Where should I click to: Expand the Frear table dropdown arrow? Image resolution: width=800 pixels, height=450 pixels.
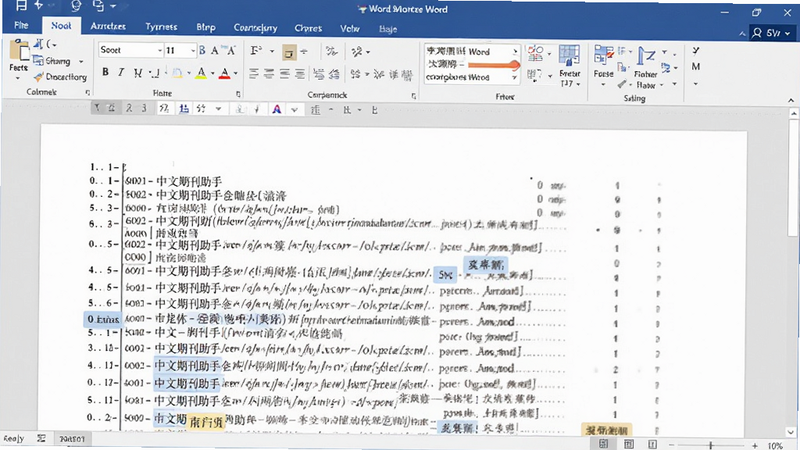[579, 84]
